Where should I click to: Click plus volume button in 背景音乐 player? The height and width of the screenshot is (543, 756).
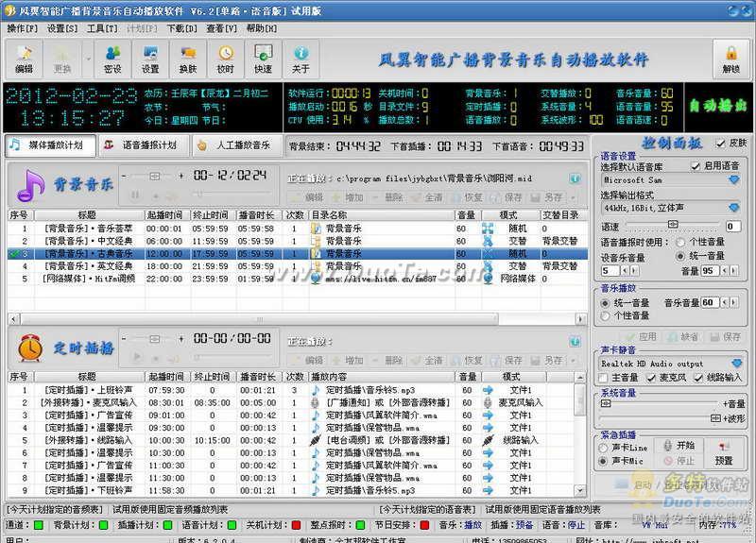pos(180,176)
